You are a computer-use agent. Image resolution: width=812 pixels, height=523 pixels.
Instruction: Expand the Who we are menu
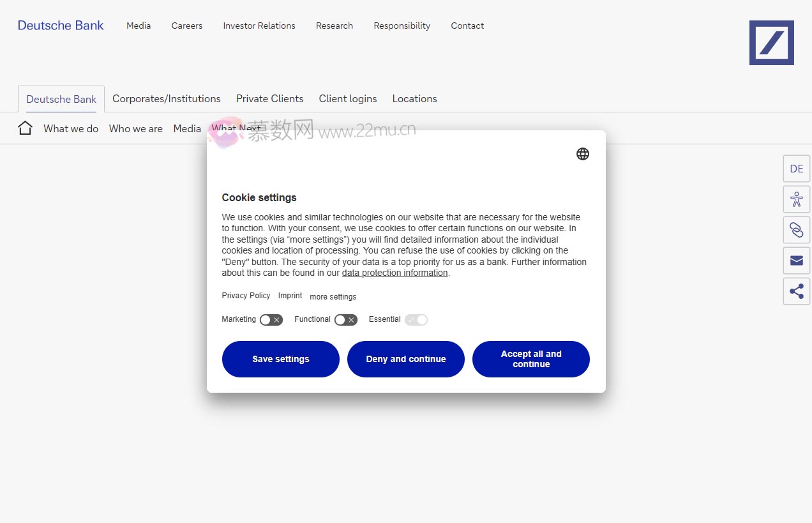tap(135, 128)
